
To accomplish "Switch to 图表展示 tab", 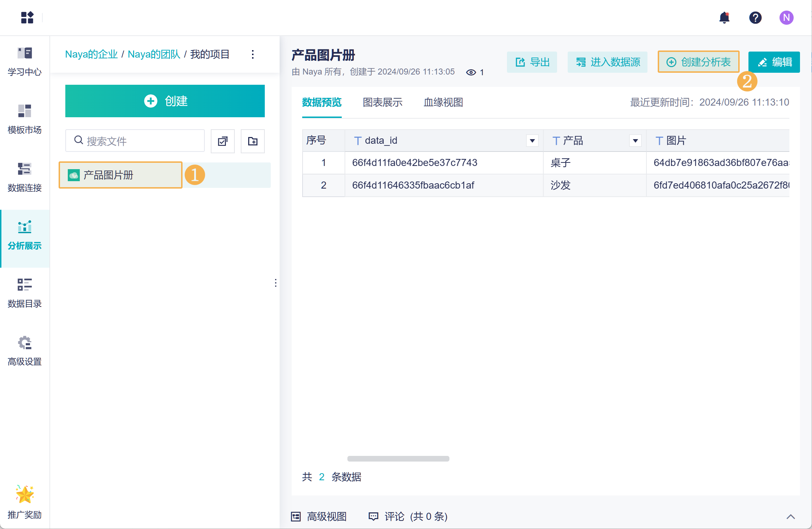I will [382, 102].
